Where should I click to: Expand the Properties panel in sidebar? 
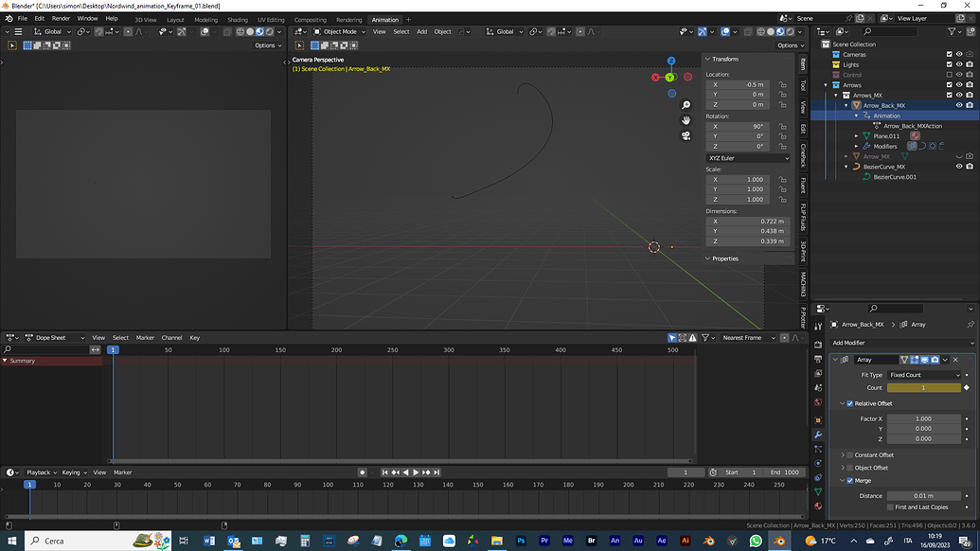tap(725, 258)
